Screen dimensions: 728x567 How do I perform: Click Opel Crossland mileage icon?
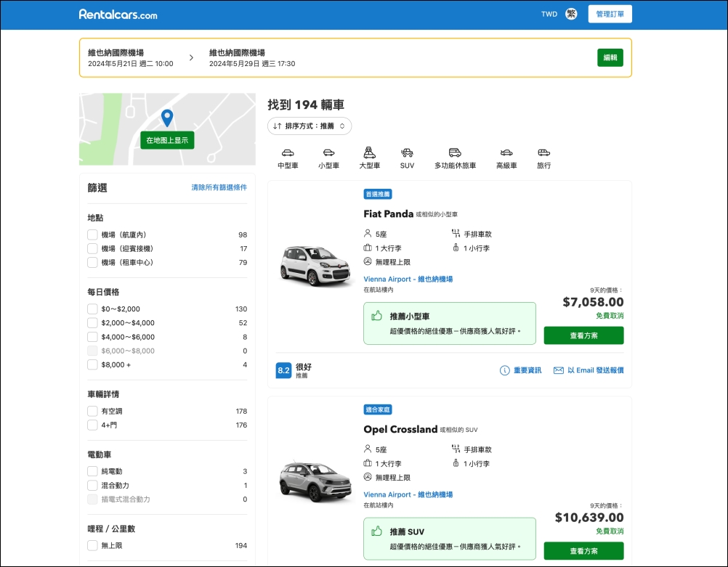point(368,477)
